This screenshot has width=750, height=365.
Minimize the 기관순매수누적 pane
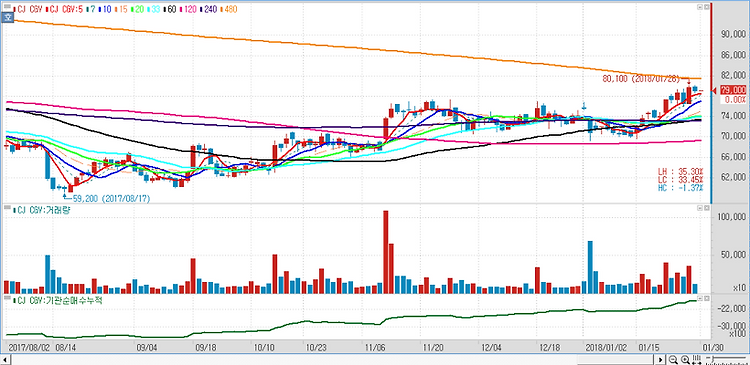click(x=700, y=298)
